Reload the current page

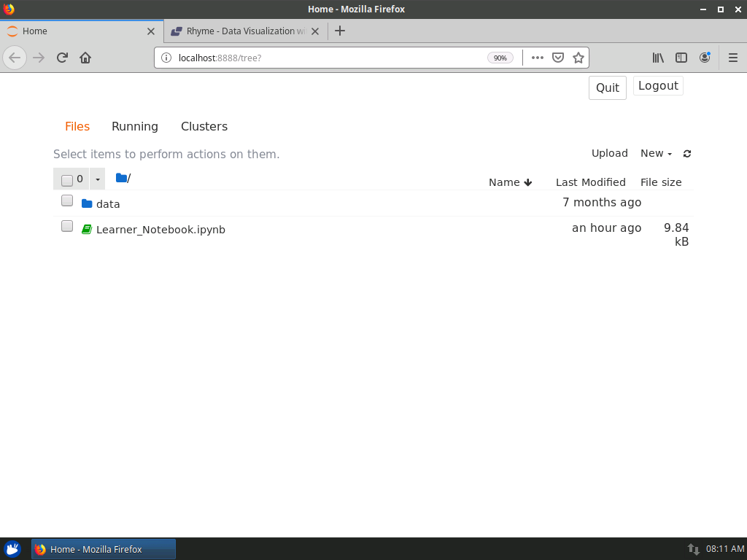tap(62, 58)
